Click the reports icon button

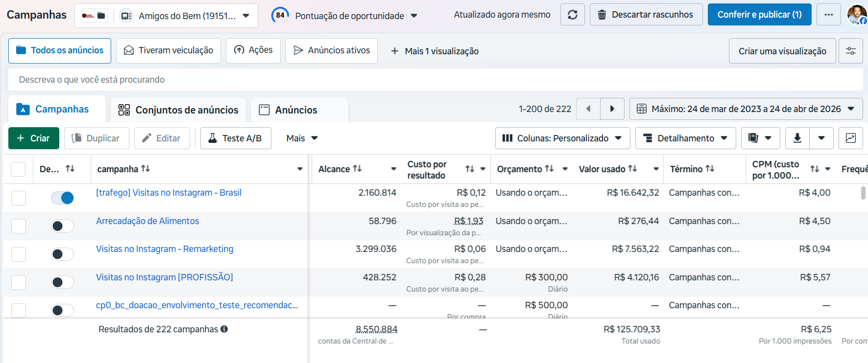pos(760,138)
